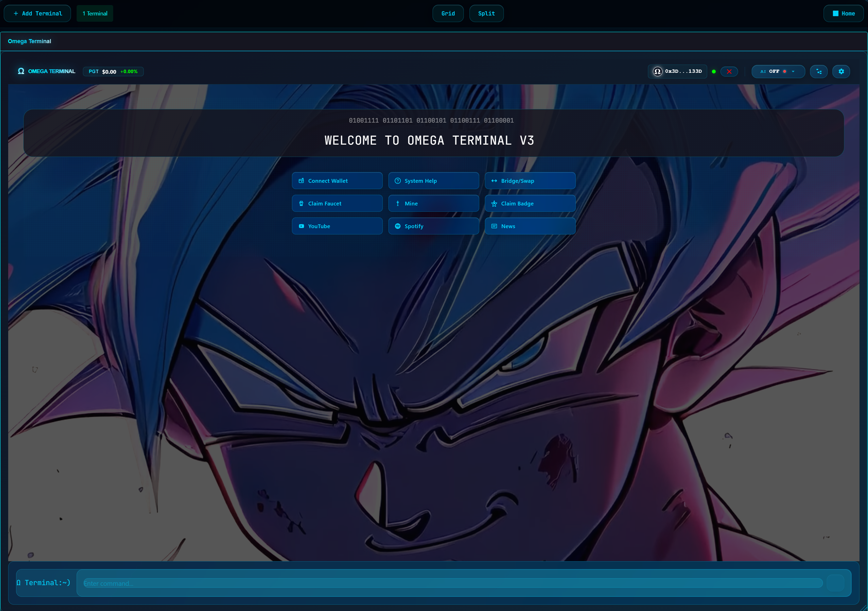Screen dimensions: 868x611
Task: Go to Home in top bar
Action: (x=843, y=14)
